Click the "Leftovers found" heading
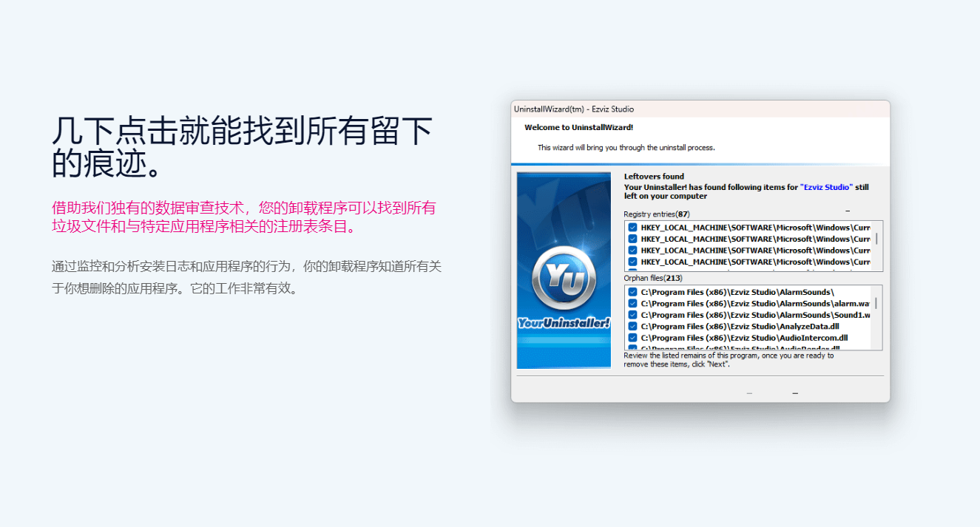This screenshot has width=980, height=527. tap(654, 176)
